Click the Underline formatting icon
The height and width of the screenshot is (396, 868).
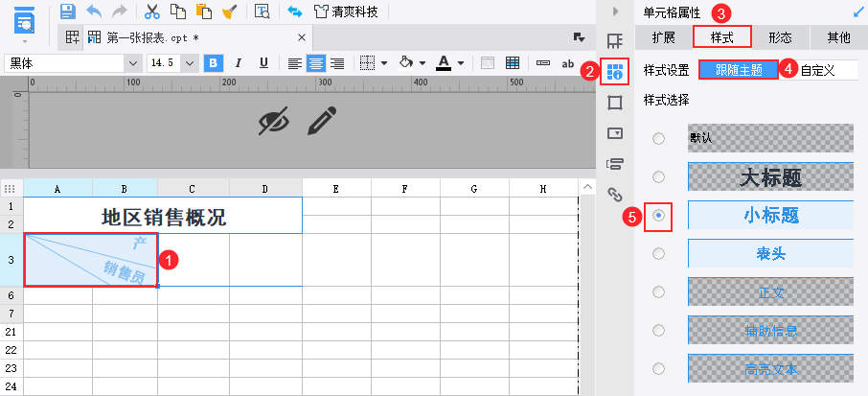pyautogui.click(x=264, y=63)
